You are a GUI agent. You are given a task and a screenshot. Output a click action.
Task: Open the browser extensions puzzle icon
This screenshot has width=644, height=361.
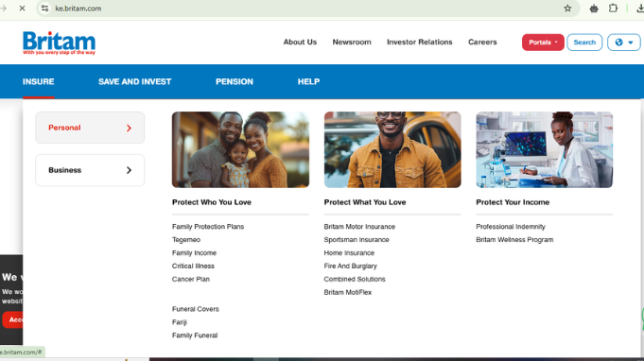pyautogui.click(x=613, y=9)
